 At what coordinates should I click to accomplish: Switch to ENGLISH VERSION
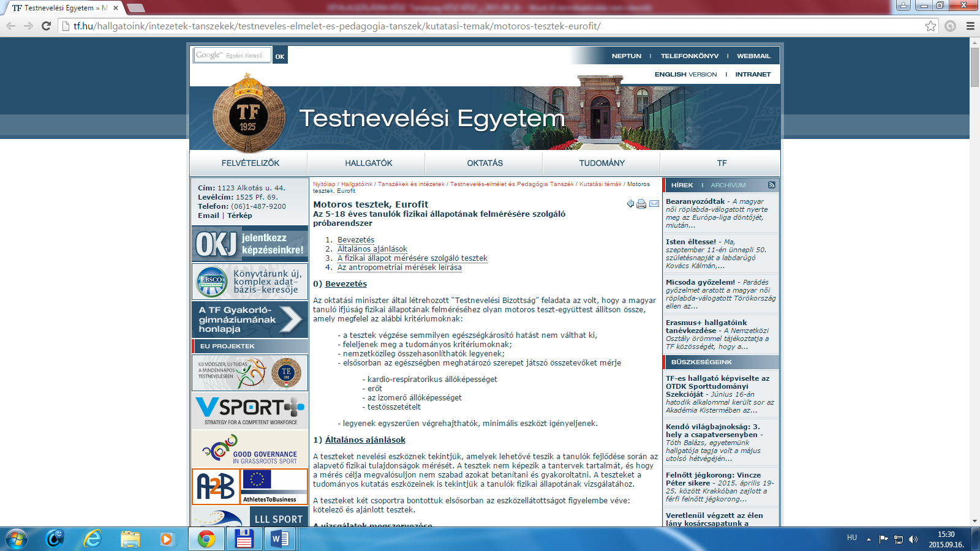point(685,74)
